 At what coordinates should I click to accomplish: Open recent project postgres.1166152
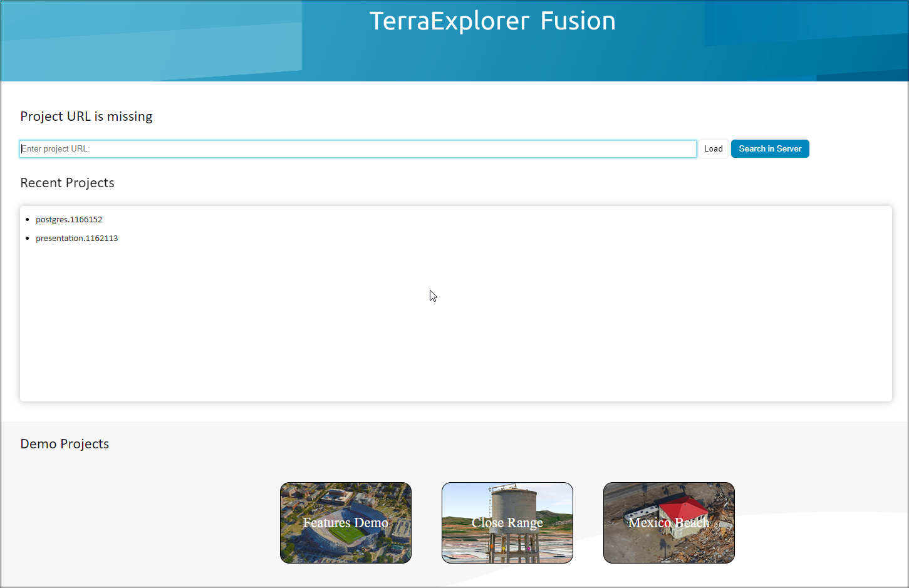point(69,220)
